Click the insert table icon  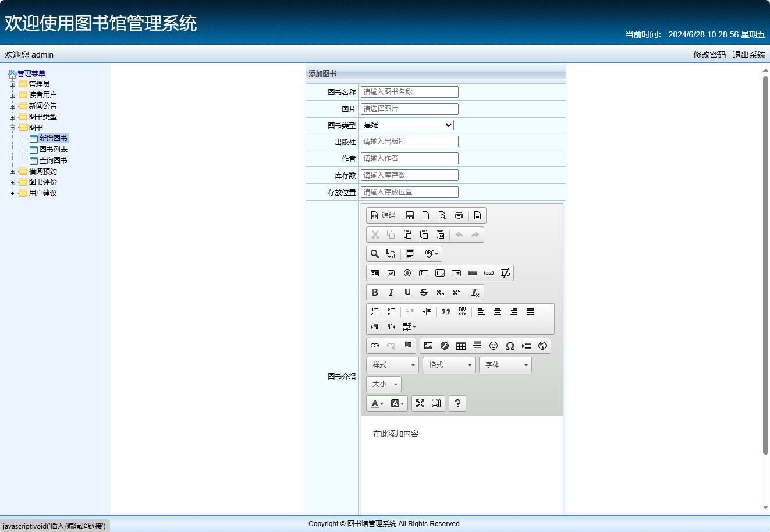461,346
